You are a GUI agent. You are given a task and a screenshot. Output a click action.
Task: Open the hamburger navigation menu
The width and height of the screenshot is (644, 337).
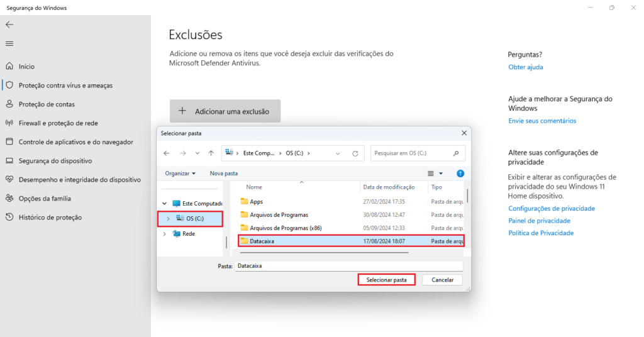coord(9,43)
